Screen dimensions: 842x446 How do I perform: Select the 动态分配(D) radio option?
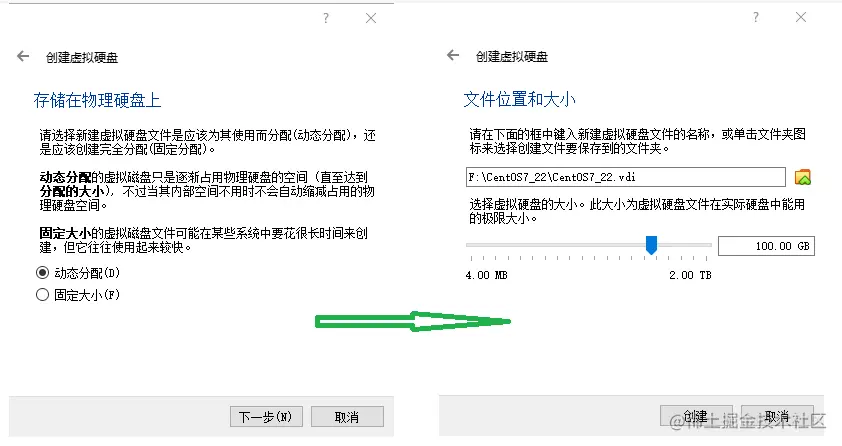[77, 273]
